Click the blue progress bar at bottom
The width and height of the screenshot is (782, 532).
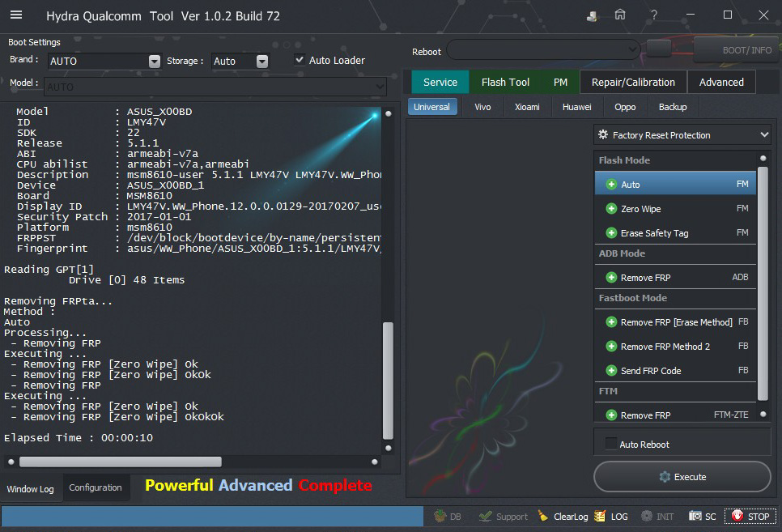212,516
